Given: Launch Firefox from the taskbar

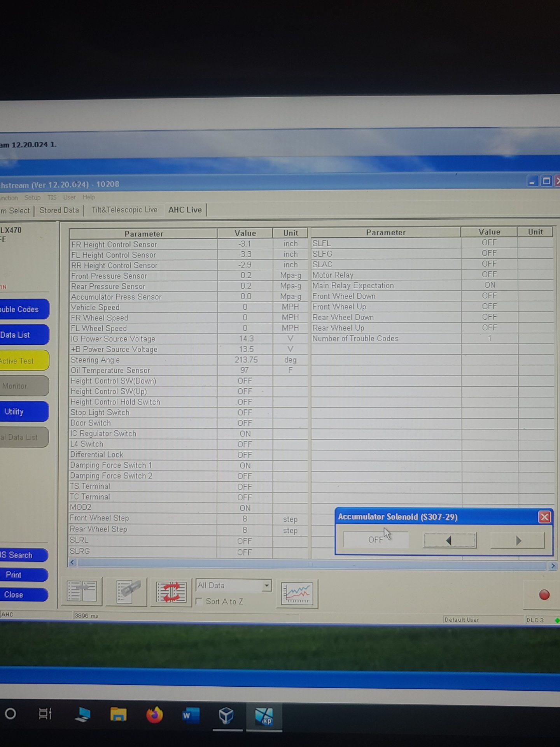Looking at the screenshot, I should [154, 715].
